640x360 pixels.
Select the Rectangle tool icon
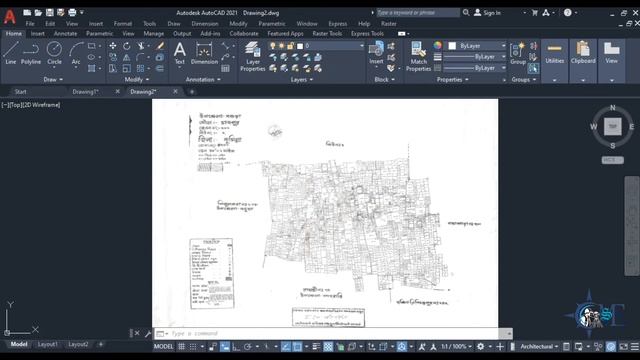(x=91, y=46)
